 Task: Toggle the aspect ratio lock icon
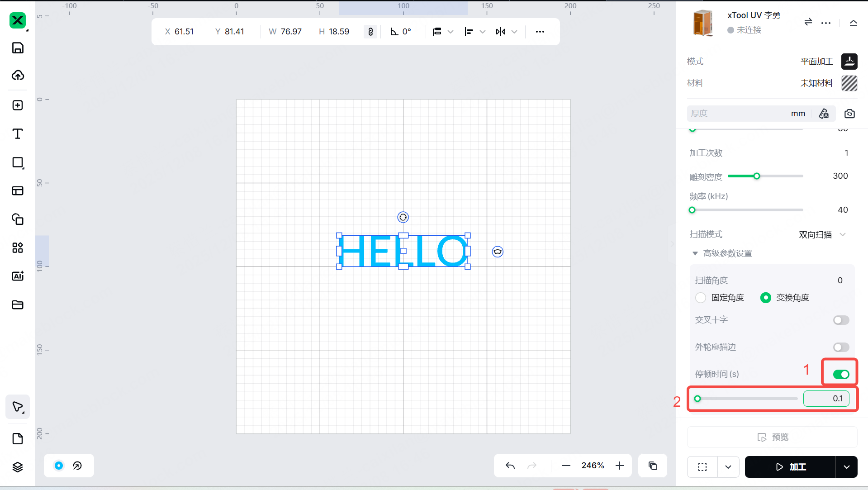pos(370,32)
